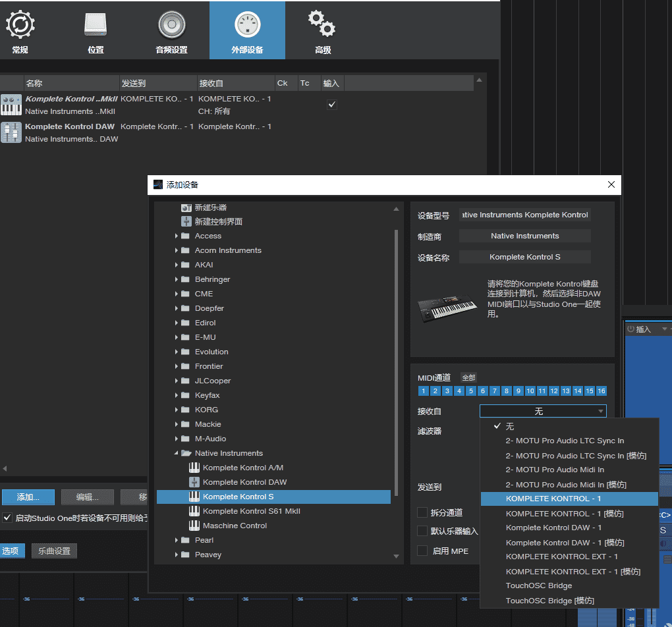The height and width of the screenshot is (627, 672).
Task: Toggle the 输入 checkbox for Komplete Kontrol MkII
Action: (x=331, y=105)
